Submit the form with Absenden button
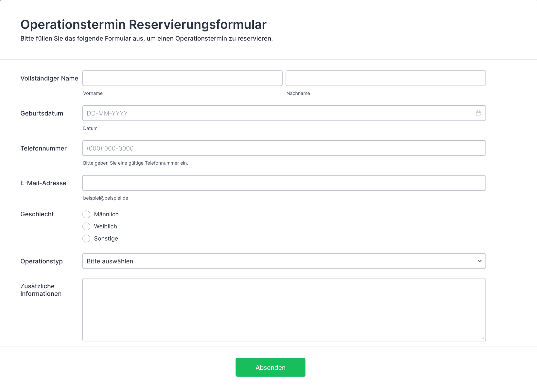 point(270,367)
